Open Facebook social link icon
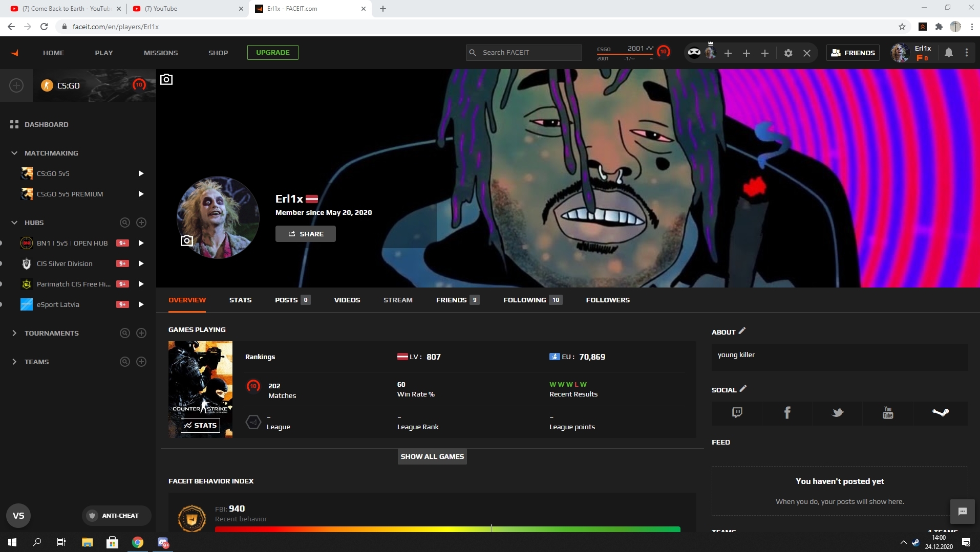The height and width of the screenshot is (552, 980). tap(787, 412)
